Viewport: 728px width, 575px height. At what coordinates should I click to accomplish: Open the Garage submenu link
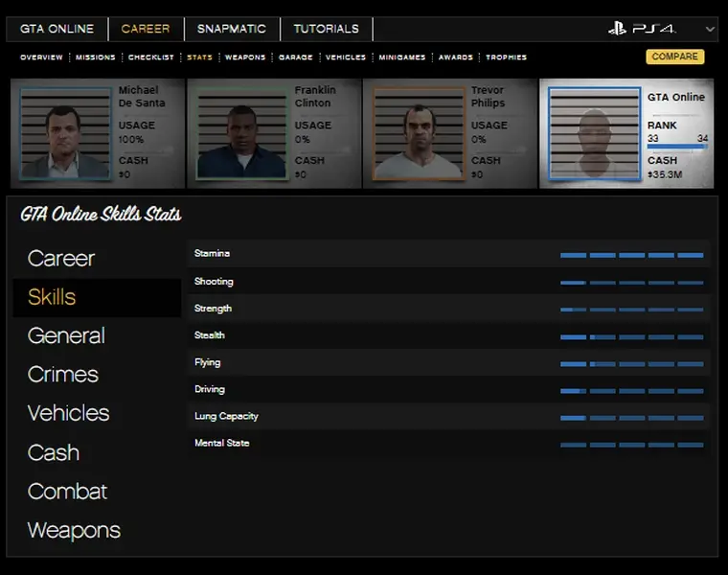(295, 57)
